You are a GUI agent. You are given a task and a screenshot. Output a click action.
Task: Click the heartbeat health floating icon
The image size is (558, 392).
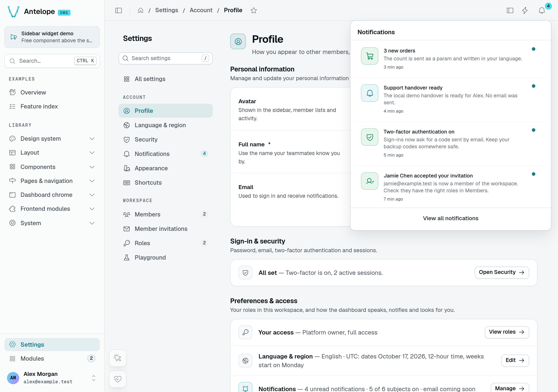pyautogui.click(x=118, y=379)
